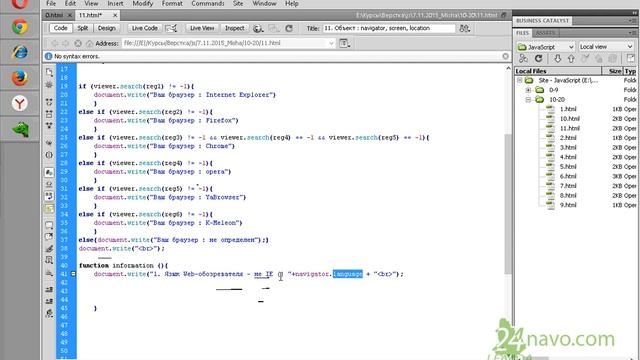Open the Window menu
This screenshot has width=640, height=360.
click(264, 4)
